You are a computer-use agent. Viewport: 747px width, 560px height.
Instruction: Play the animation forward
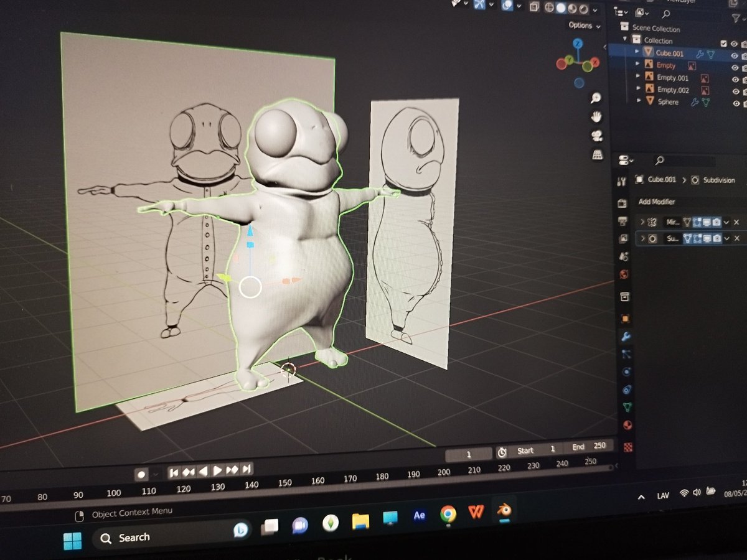218,471
